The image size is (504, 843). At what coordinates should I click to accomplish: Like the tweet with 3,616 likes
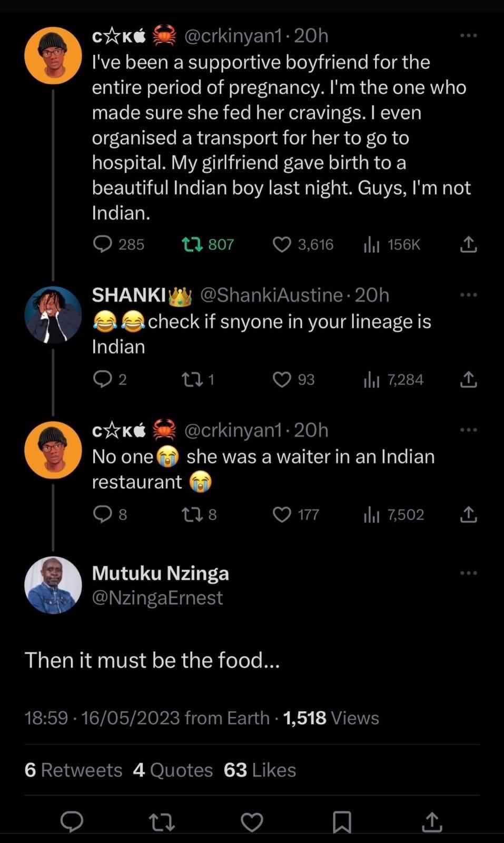pos(282,244)
